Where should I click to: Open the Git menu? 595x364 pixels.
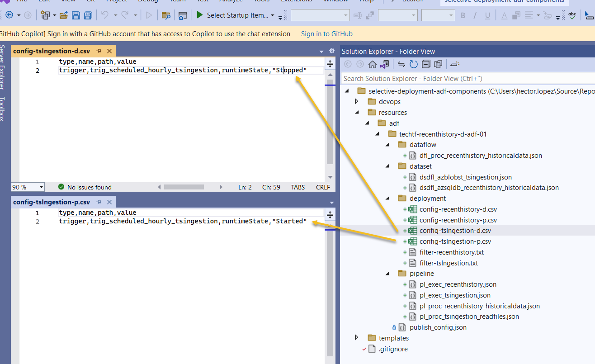coord(90,1)
